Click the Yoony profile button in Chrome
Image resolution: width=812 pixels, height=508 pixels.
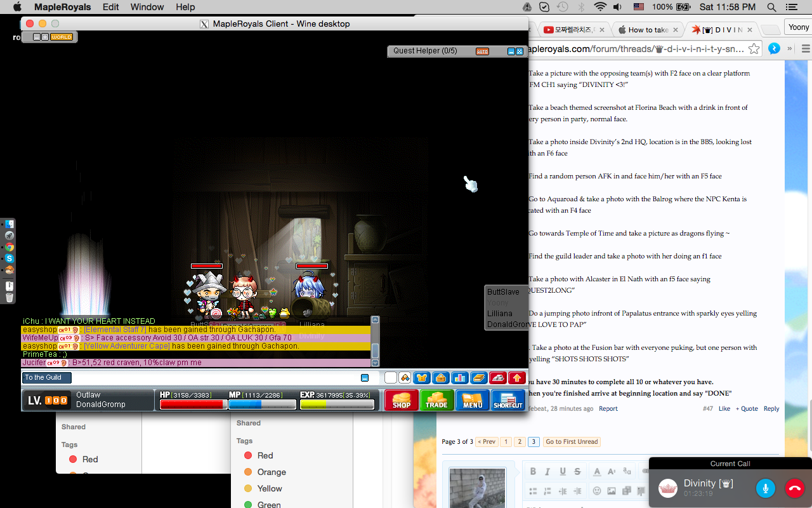[798, 27]
